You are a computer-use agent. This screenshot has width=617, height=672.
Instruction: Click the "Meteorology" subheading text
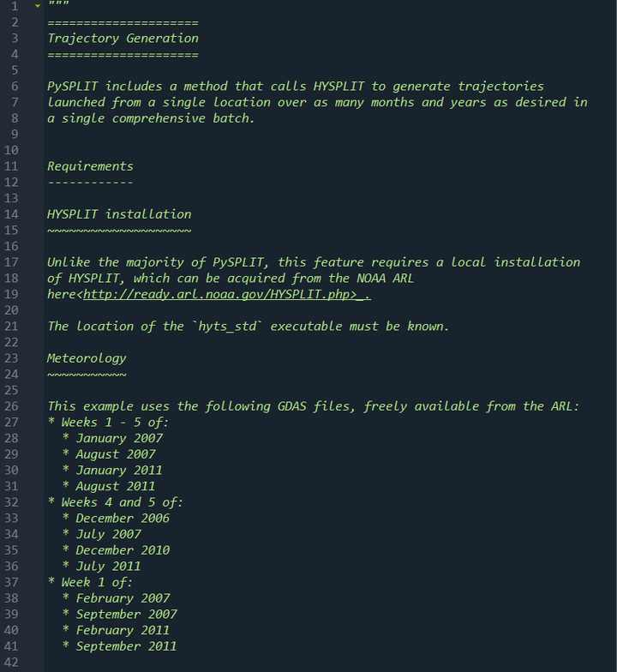pyautogui.click(x=87, y=358)
